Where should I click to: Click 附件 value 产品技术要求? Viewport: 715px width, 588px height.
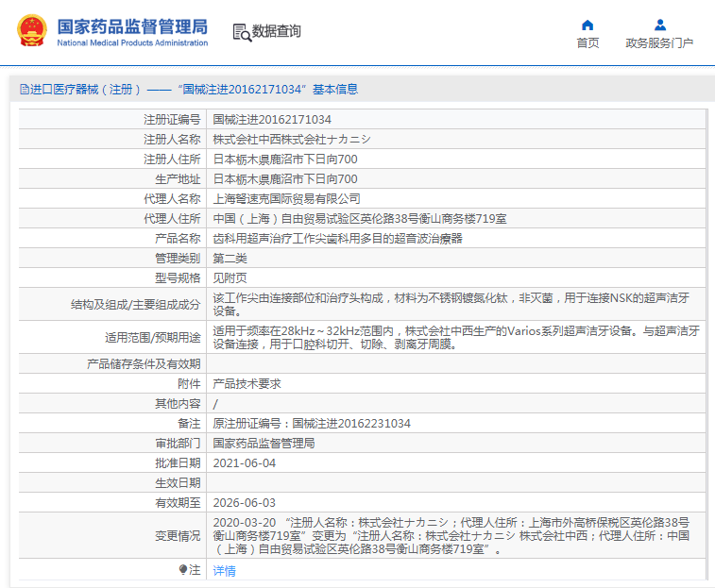[247, 384]
